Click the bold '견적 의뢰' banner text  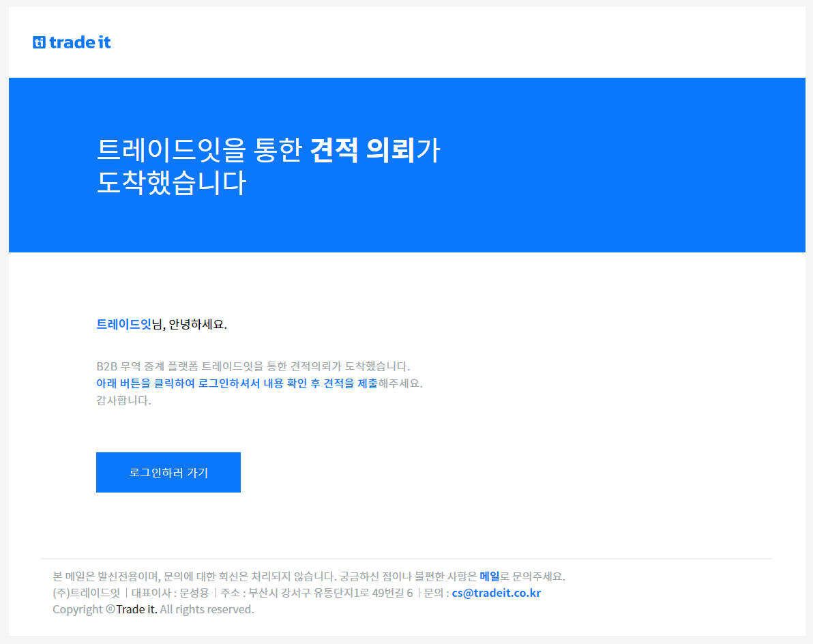click(362, 151)
